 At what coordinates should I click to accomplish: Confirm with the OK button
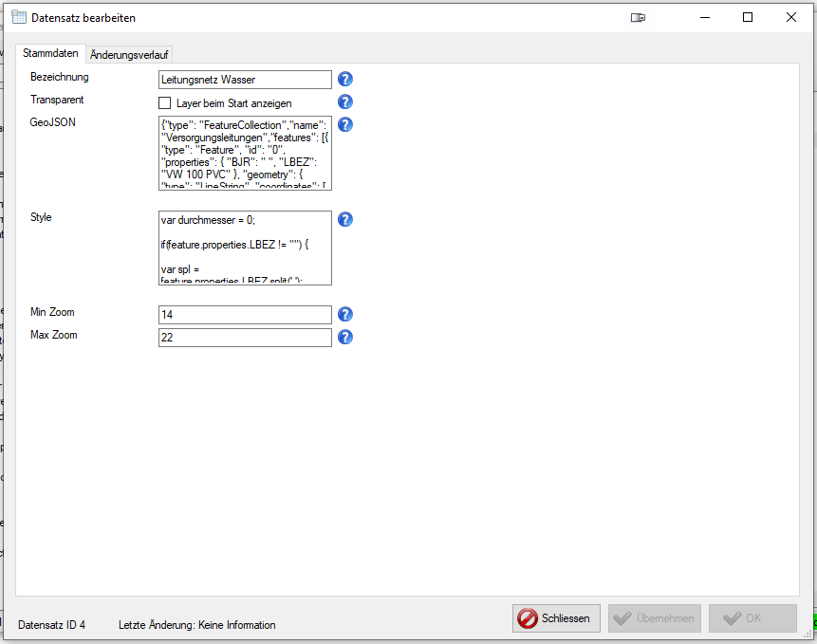pos(752,618)
